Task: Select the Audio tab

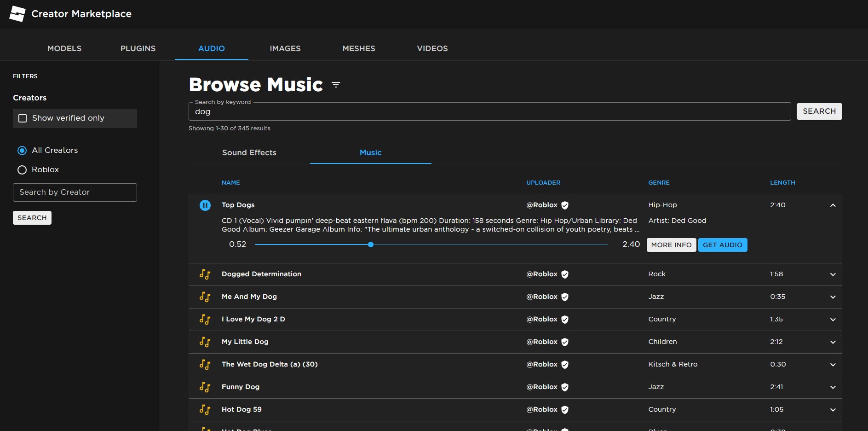Action: (x=212, y=48)
